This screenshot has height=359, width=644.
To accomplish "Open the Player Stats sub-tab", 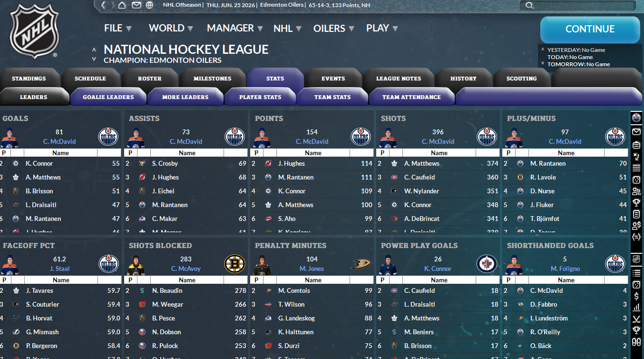I will tap(260, 97).
